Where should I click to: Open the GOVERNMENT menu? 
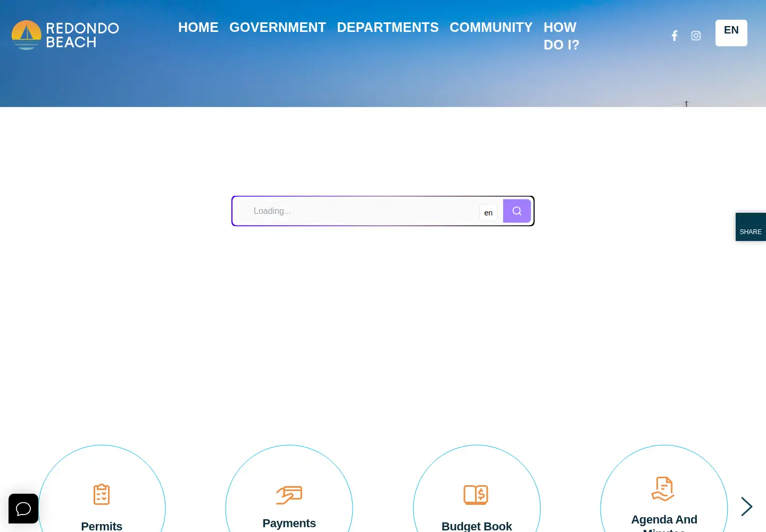click(278, 27)
